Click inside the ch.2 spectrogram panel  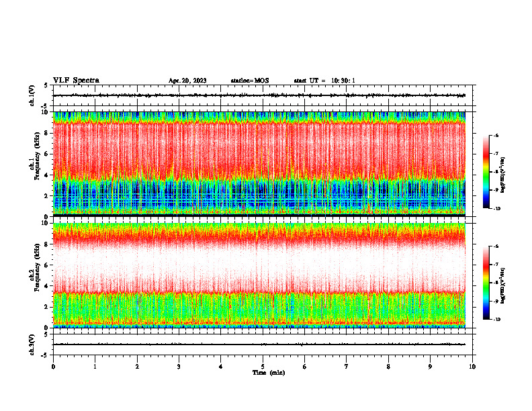pos(259,275)
